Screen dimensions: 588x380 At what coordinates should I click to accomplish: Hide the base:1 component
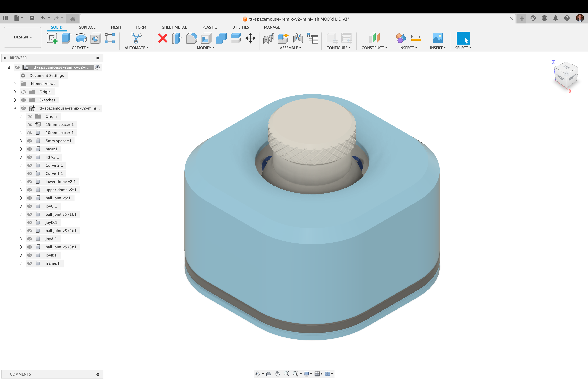(29, 149)
